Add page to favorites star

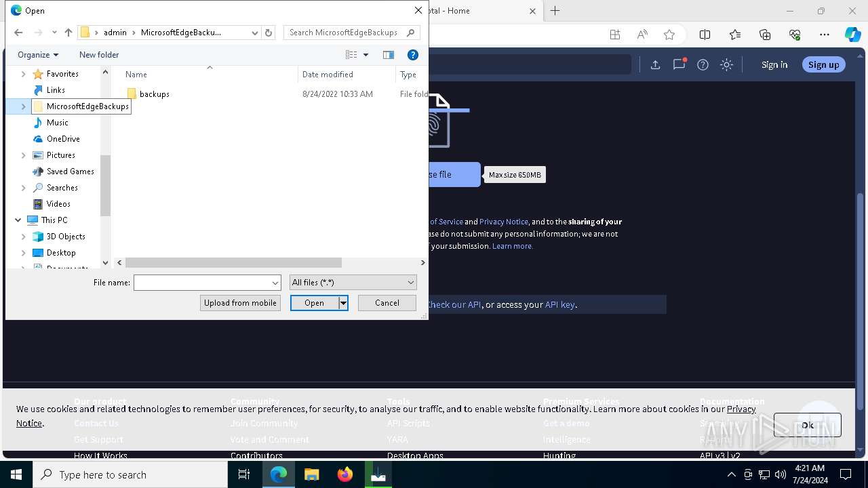point(669,35)
